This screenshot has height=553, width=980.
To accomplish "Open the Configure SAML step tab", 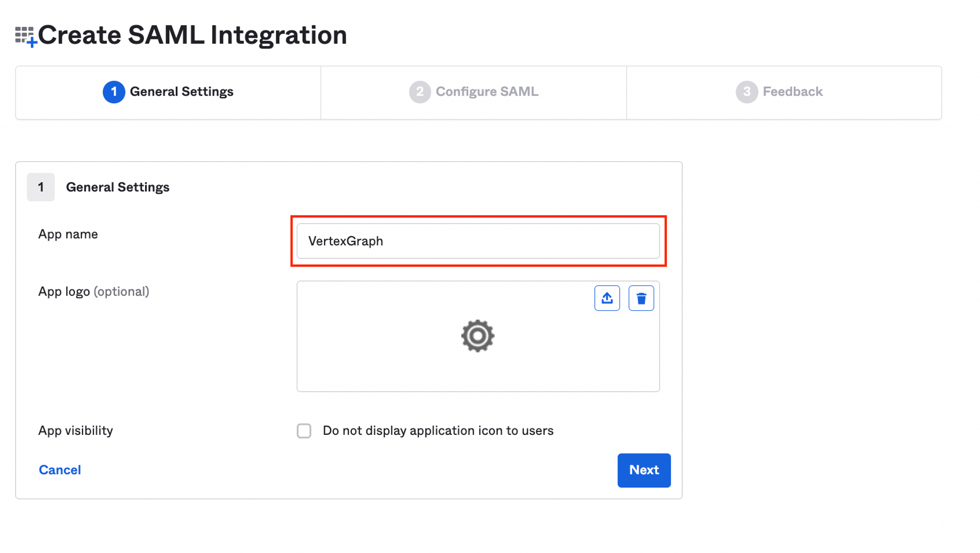I will (x=473, y=92).
